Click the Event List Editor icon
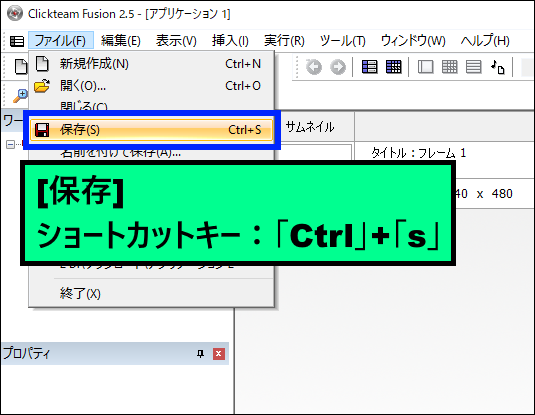This screenshot has width=535, height=415. (474, 67)
